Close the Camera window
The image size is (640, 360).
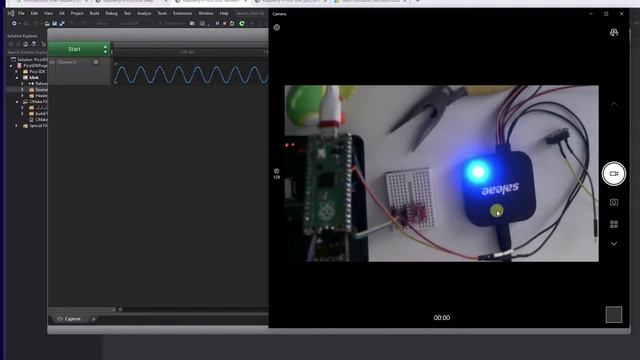coord(622,14)
